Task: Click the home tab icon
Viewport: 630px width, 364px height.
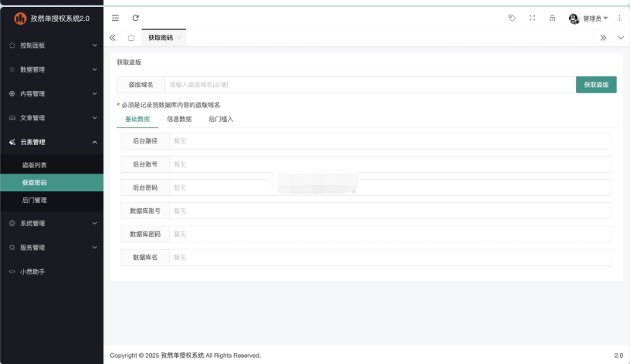Action: click(x=131, y=38)
